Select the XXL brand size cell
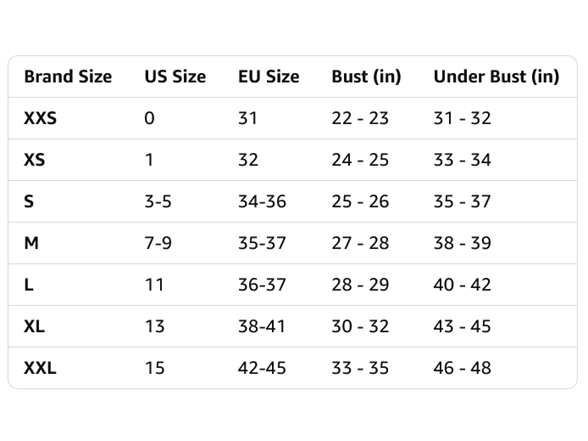 [x=40, y=368]
